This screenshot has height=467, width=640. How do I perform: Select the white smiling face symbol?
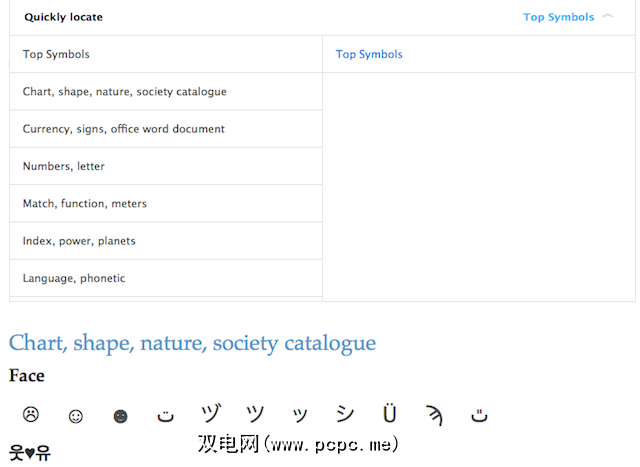click(x=75, y=415)
